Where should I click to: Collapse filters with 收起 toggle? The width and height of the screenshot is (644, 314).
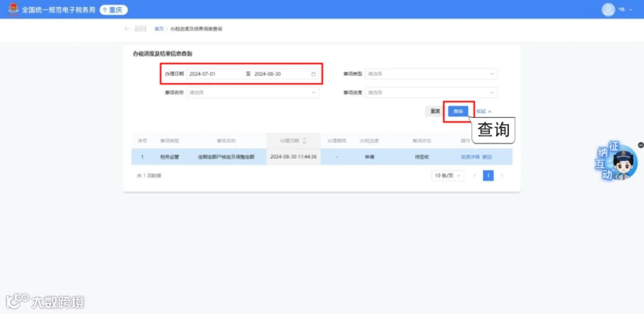(x=484, y=112)
